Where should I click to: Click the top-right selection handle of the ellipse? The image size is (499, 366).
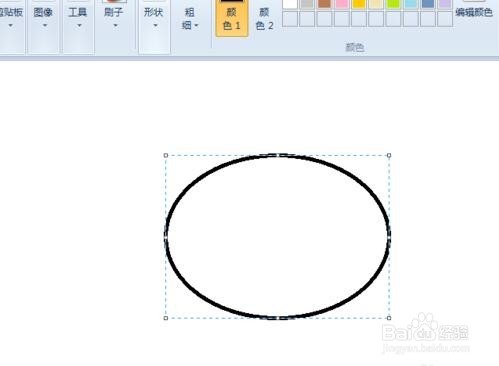(x=389, y=155)
